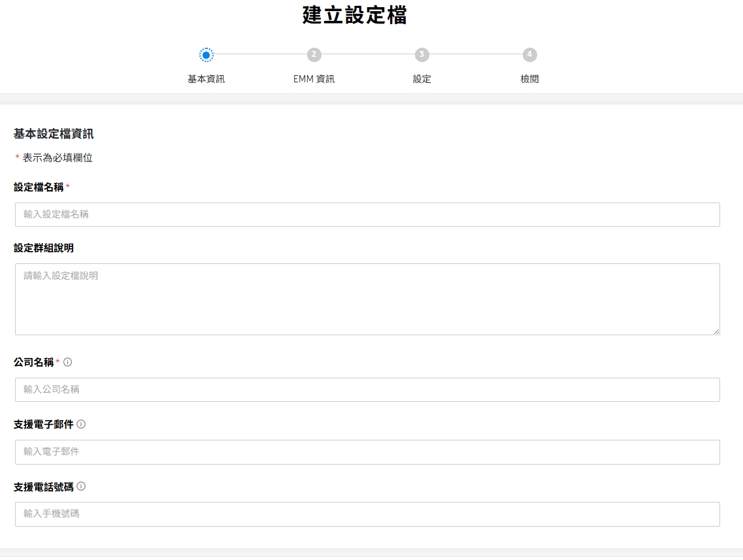The height and width of the screenshot is (560, 743).
Task: Click the 檢閱 step label
Action: (x=530, y=79)
